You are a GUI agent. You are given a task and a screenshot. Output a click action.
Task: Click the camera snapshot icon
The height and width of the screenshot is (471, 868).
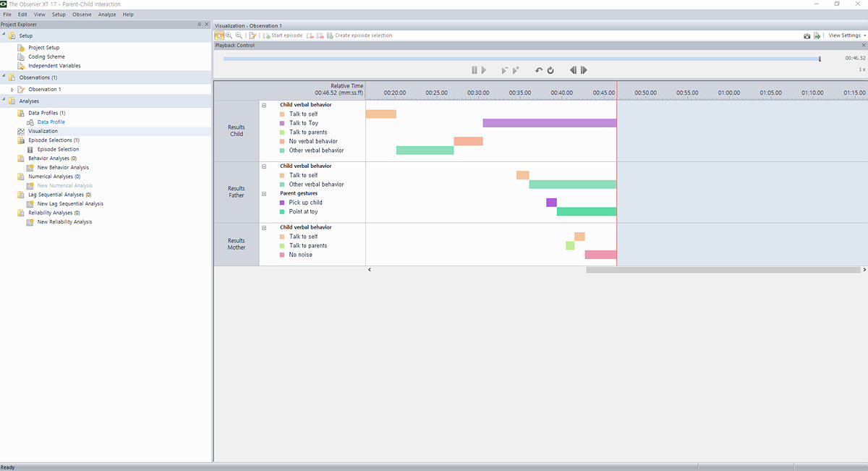(x=807, y=35)
